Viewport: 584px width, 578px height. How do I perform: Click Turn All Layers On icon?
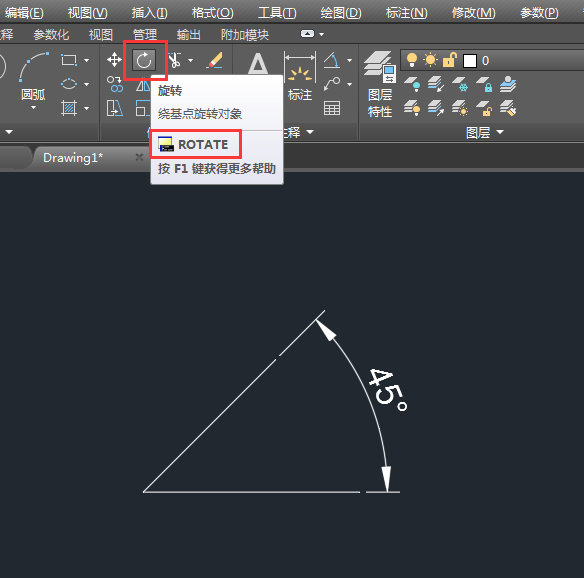click(412, 108)
